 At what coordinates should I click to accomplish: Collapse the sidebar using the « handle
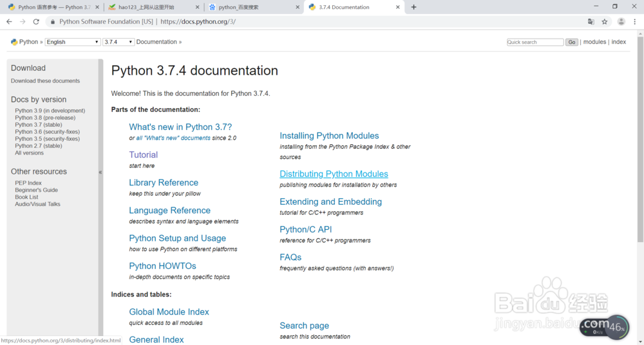[x=100, y=172]
